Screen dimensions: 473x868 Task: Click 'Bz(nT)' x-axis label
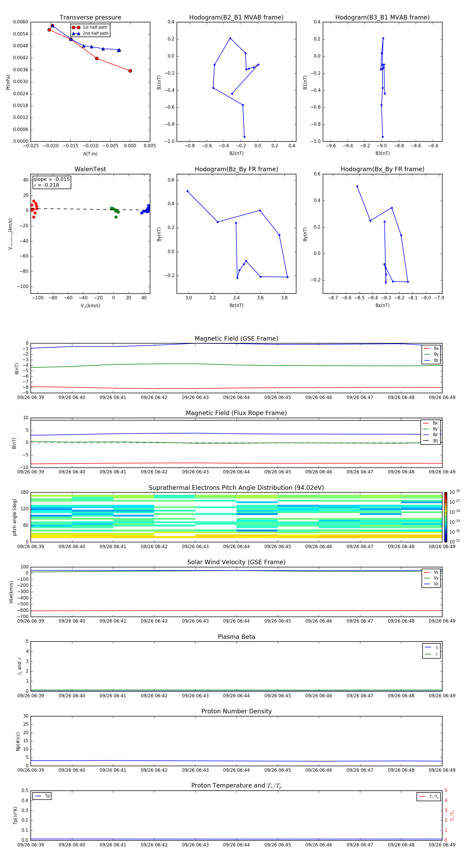236,305
